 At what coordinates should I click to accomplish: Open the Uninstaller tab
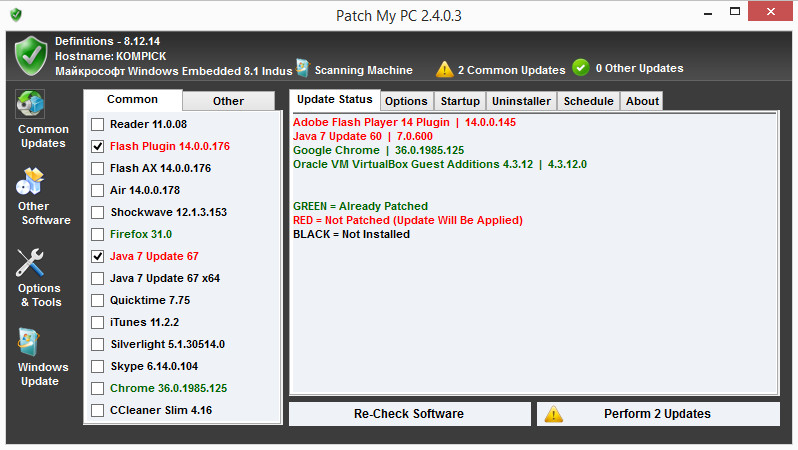(x=521, y=101)
